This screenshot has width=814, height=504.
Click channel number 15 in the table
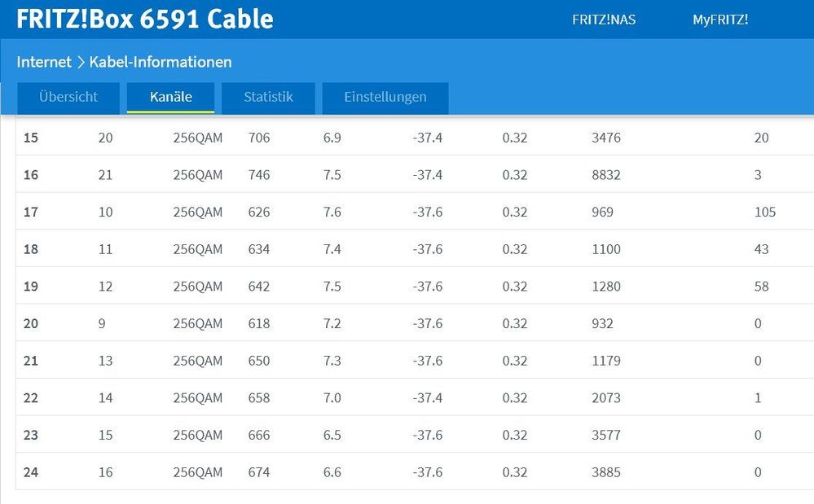click(31, 138)
